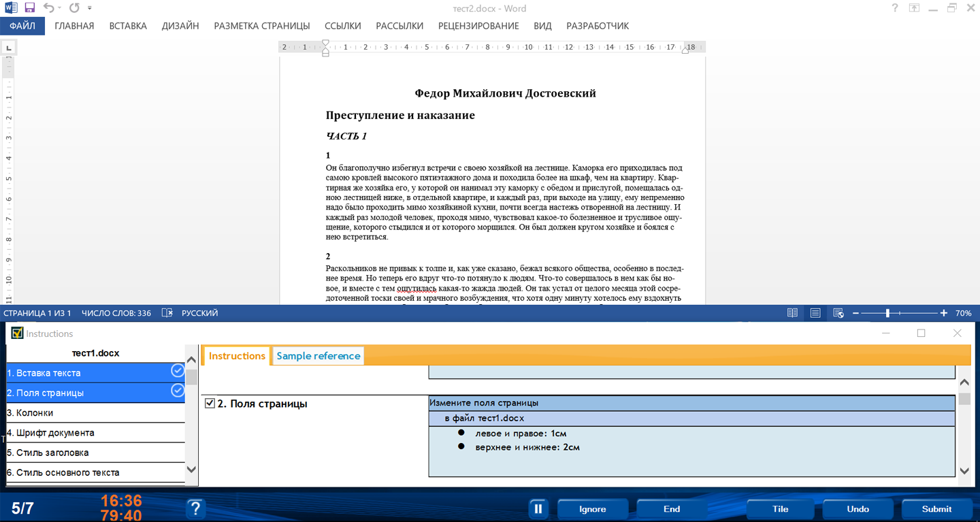Click the End button
Screen dimensions: 980x522
coord(671,508)
